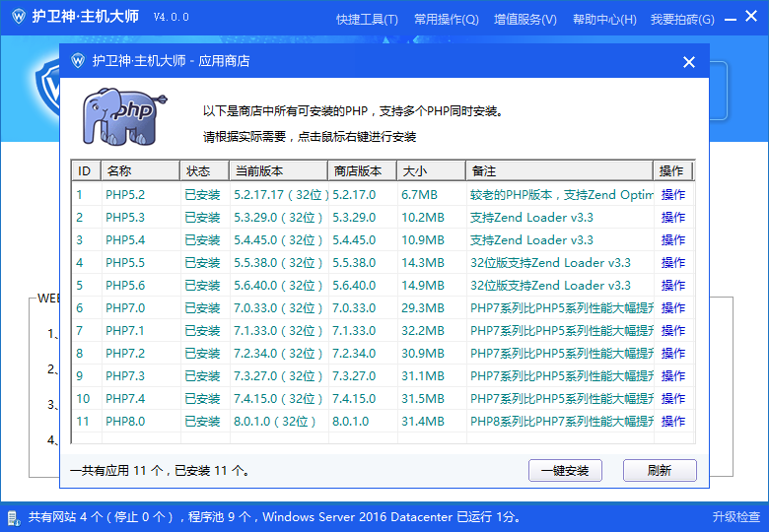Click the server status icon in status bar
This screenshot has width=769, height=532.
click(x=14, y=517)
